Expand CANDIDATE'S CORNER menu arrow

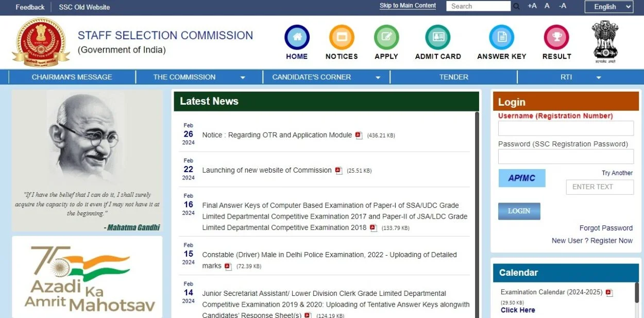coord(378,78)
